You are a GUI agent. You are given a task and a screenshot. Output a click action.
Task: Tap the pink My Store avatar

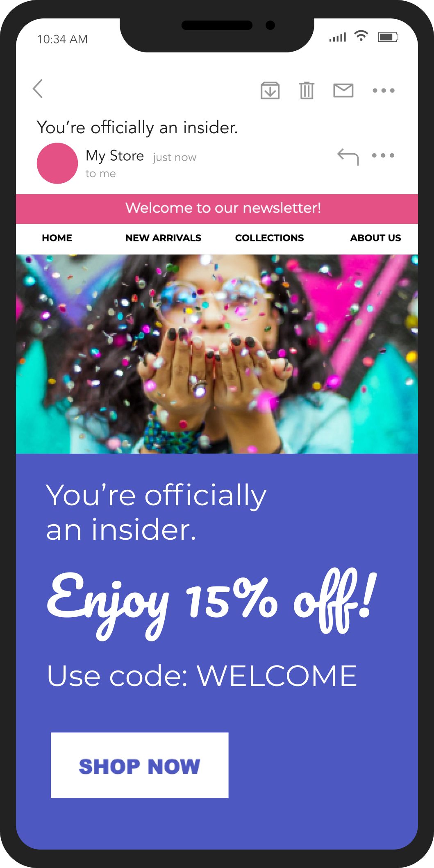point(57,163)
